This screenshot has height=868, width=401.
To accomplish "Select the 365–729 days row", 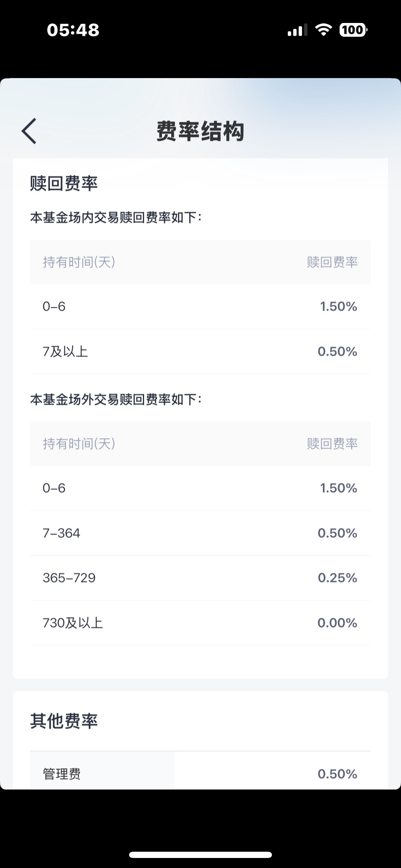I will [x=200, y=578].
